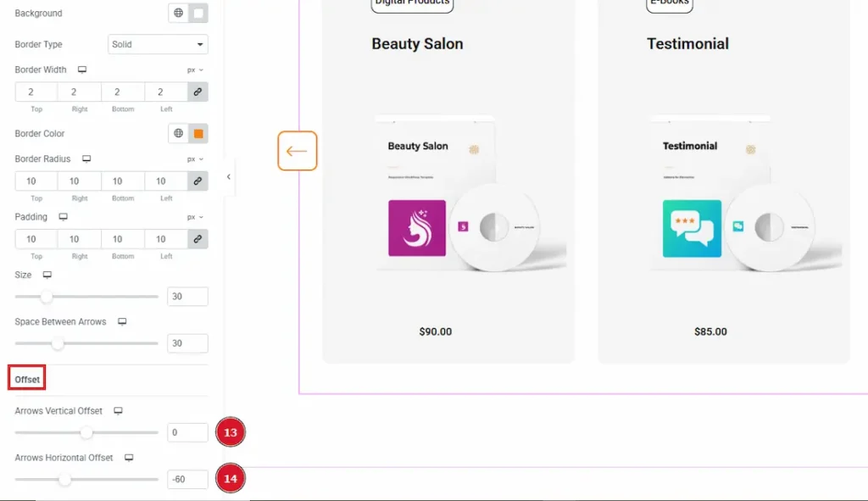The width and height of the screenshot is (868, 501).
Task: Click the Size slider handle
Action: pos(47,297)
